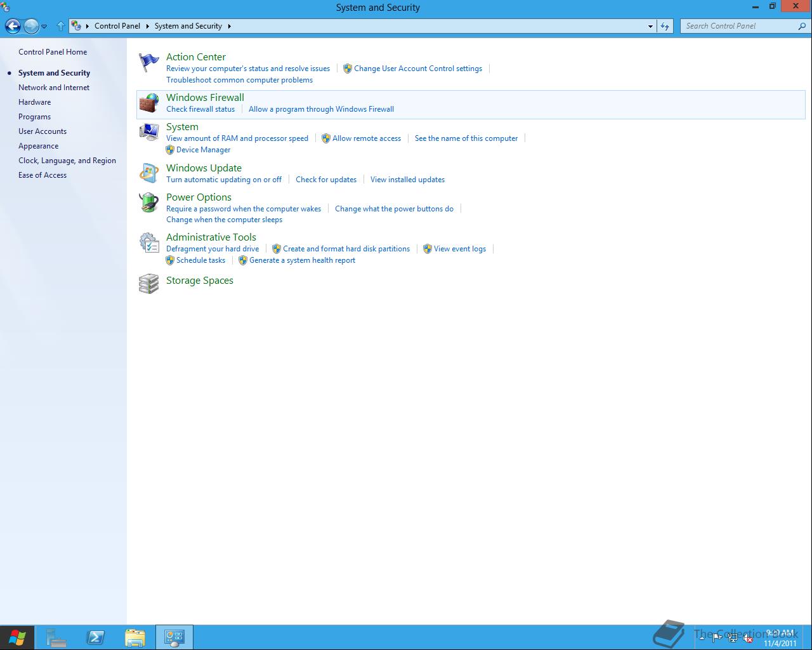The height and width of the screenshot is (650, 812).
Task: Click the Windows Update icon
Action: coord(149,173)
